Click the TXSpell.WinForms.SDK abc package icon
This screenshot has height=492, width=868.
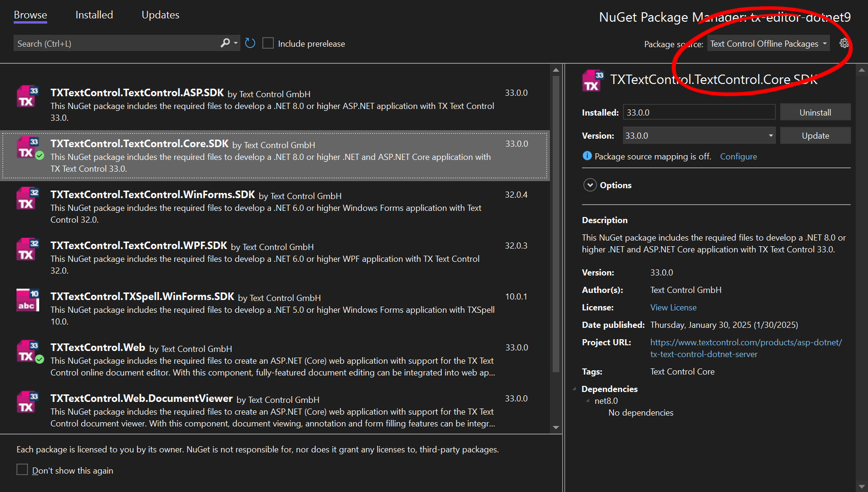pyautogui.click(x=27, y=300)
